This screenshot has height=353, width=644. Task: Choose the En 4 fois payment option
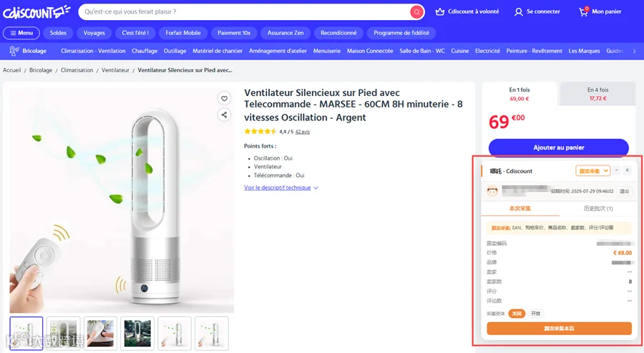(x=597, y=94)
